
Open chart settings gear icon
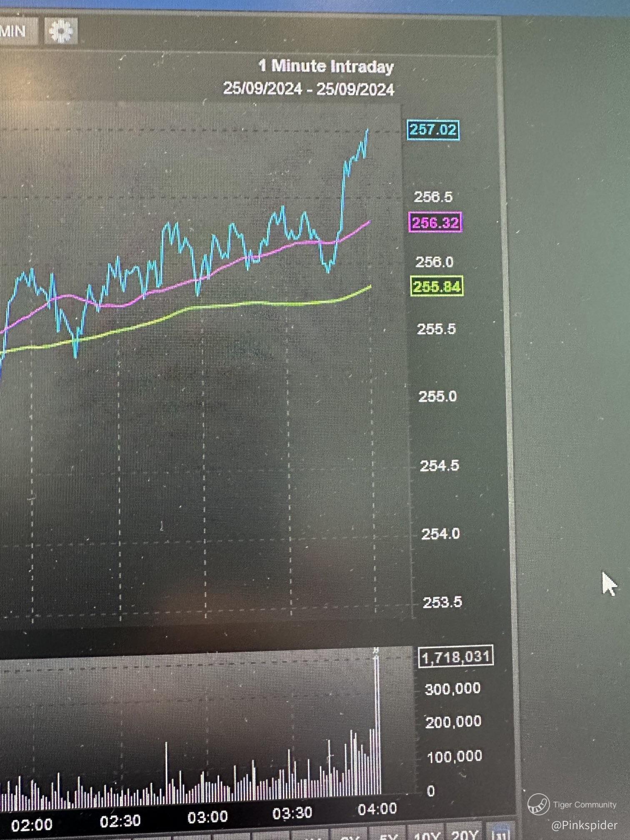click(61, 31)
